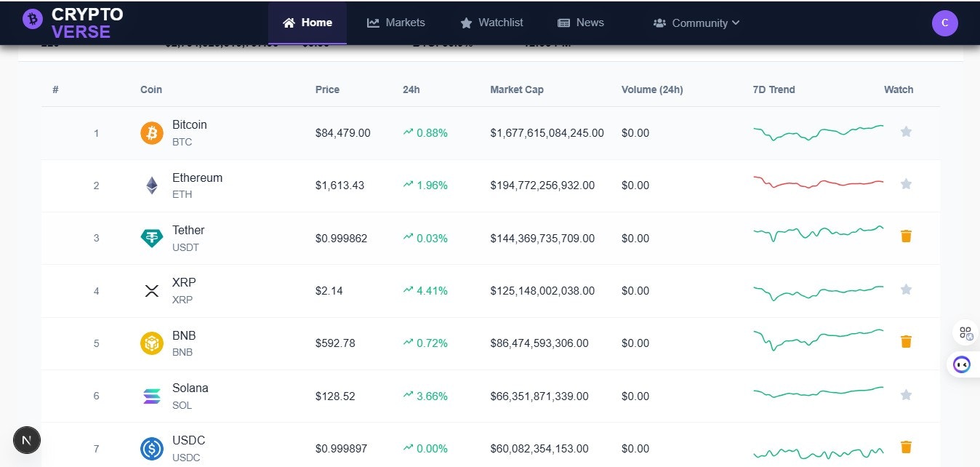Click the XRP coin logo icon

pos(152,291)
